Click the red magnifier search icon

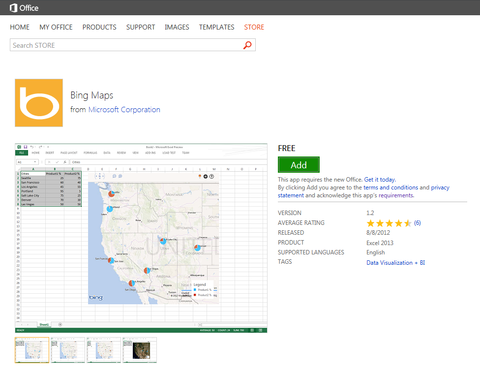(247, 45)
